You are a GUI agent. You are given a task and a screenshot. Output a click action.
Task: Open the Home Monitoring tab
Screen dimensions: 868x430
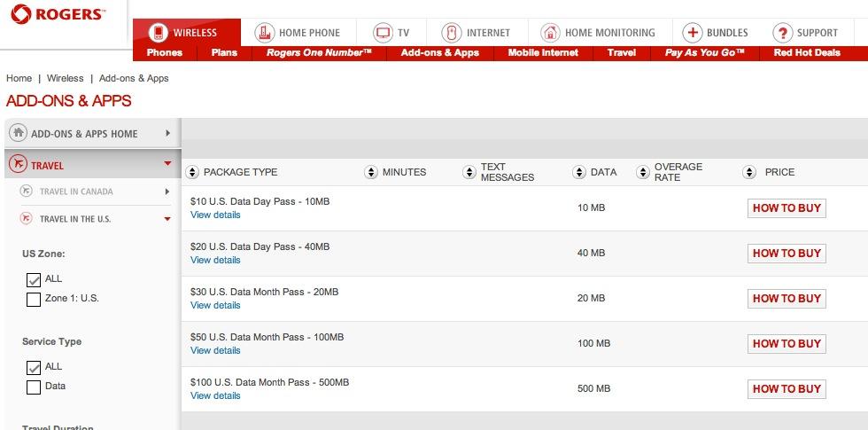pyautogui.click(x=601, y=33)
